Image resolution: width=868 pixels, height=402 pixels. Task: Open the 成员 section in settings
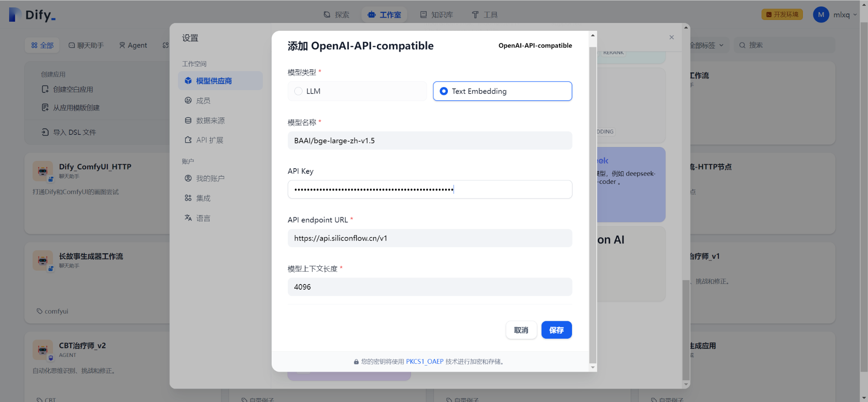188,100
